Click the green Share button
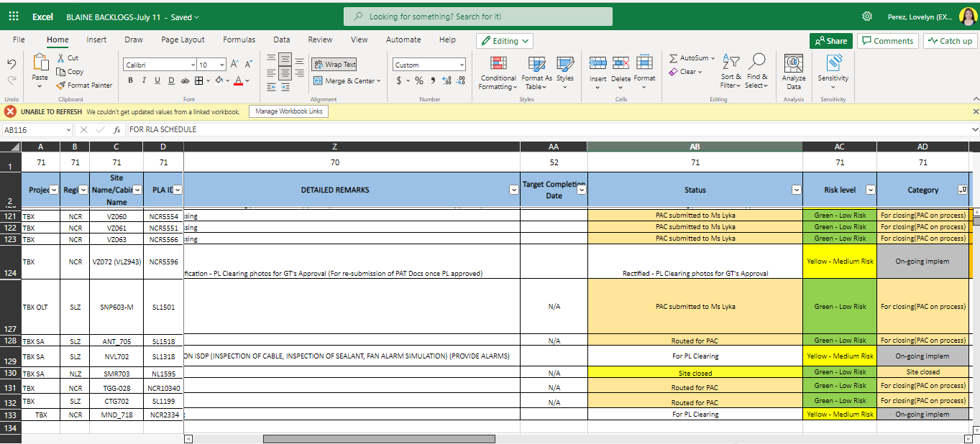This screenshot has width=980, height=444. coord(830,41)
